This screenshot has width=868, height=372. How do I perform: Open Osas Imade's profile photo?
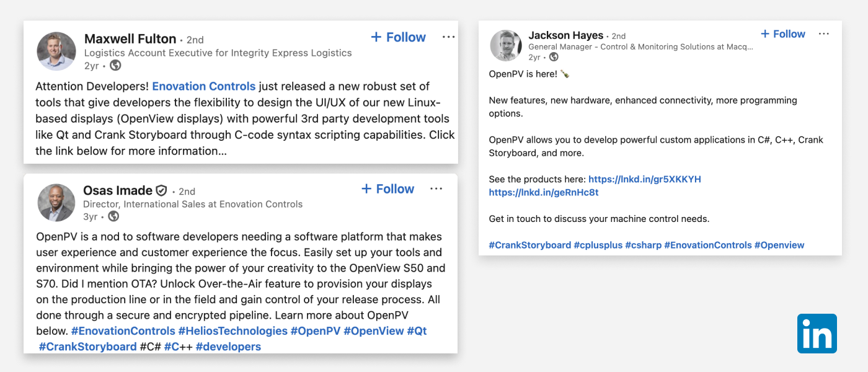pos(56,203)
